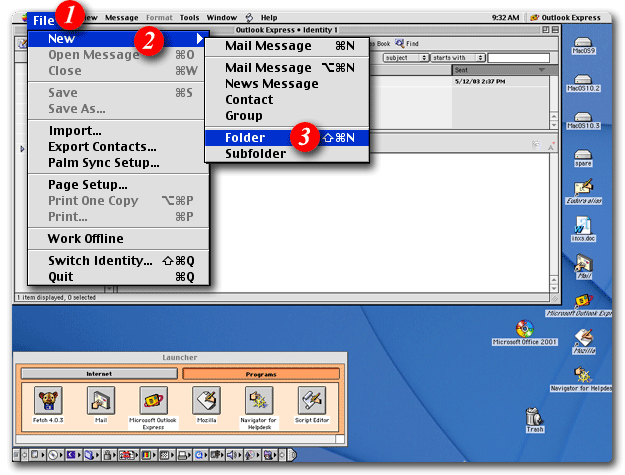Viewport: 625px width, 475px height.
Task: Switch to the Programs tab in Launcher
Action: point(260,374)
